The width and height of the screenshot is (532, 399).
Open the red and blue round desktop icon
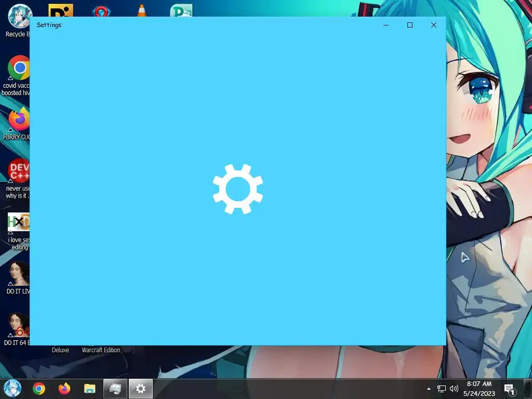click(101, 11)
